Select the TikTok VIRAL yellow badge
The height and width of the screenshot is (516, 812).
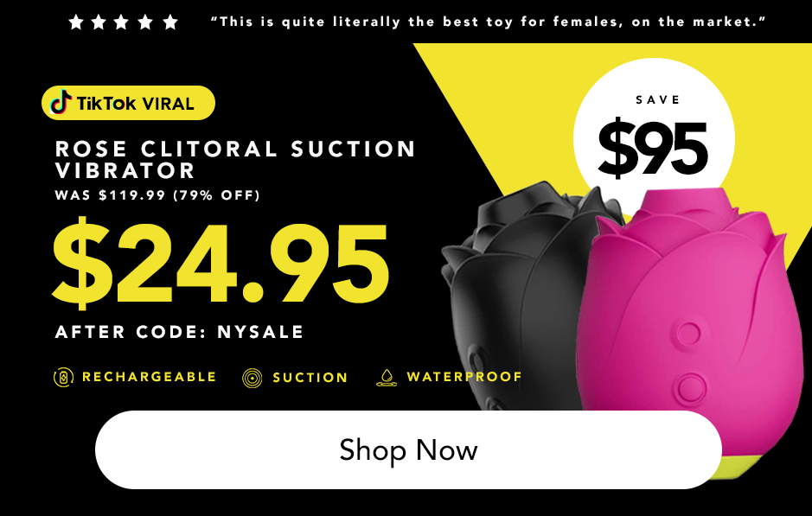coord(128,103)
